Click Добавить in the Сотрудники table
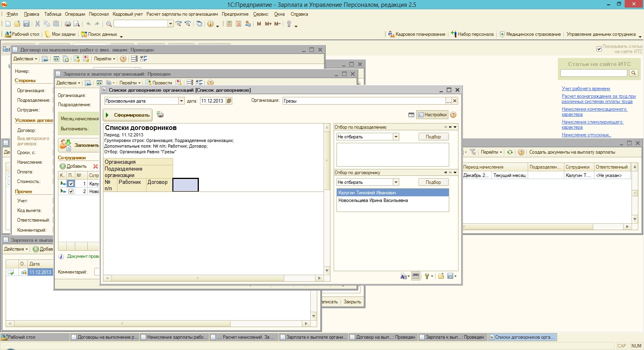644x350 pixels. pyautogui.click(x=73, y=166)
